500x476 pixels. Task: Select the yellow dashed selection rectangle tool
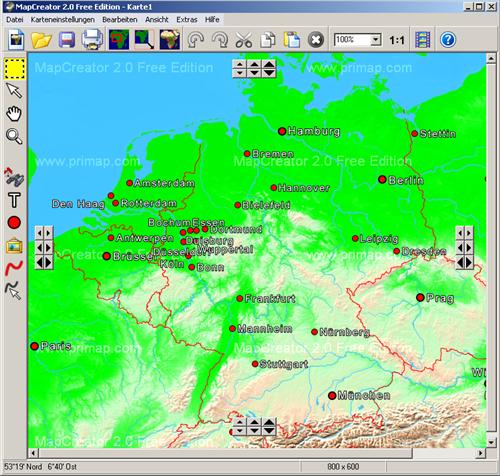pyautogui.click(x=15, y=69)
